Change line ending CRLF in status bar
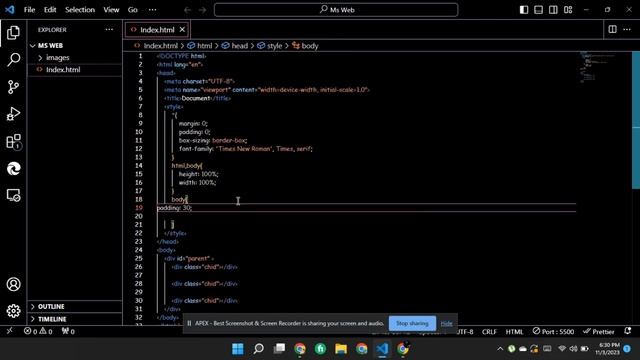This screenshot has width=640, height=360. [x=489, y=331]
